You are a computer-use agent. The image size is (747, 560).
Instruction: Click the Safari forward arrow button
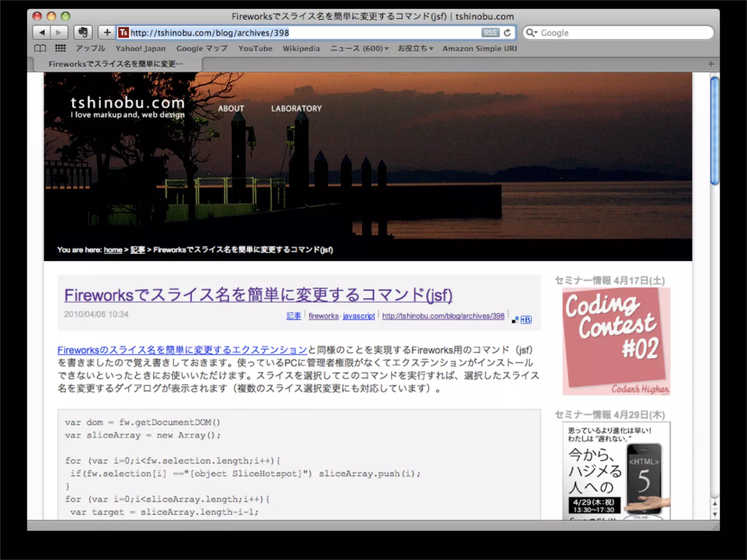(59, 33)
